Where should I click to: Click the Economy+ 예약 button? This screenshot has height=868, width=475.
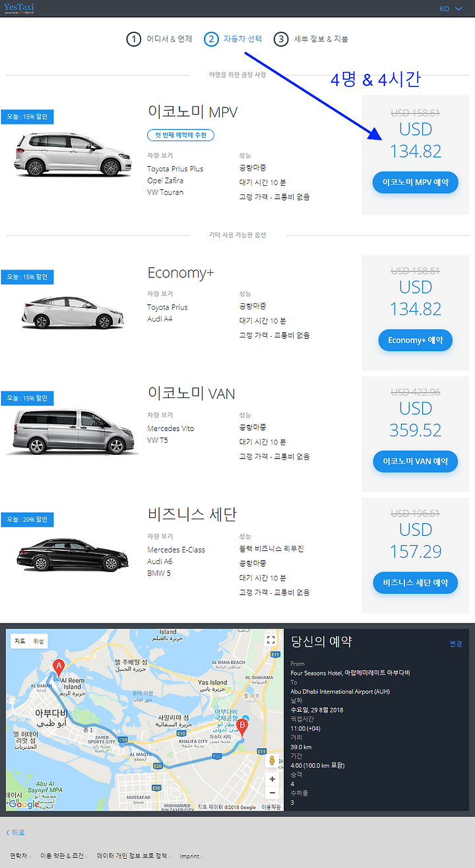point(416,340)
